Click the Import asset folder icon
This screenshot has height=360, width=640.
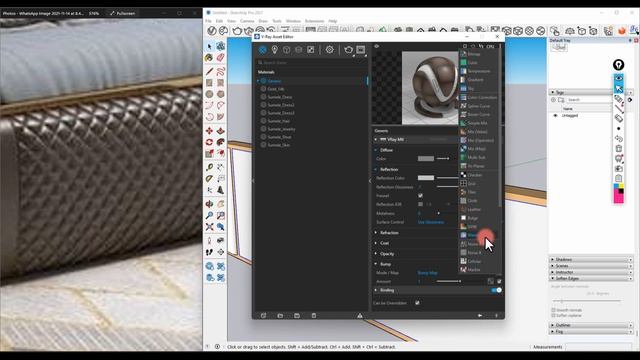click(x=280, y=316)
